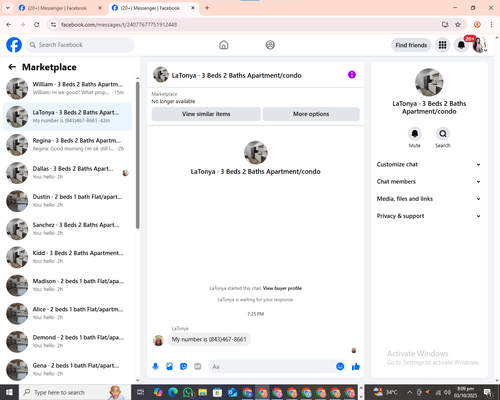Open Demond's conversation
Screen dimensions: 500x400
click(x=68, y=342)
